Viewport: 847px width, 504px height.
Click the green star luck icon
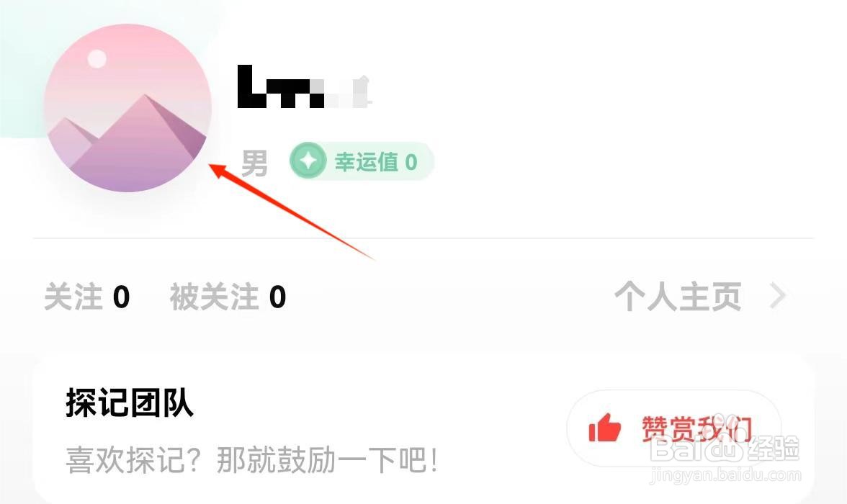click(x=308, y=161)
